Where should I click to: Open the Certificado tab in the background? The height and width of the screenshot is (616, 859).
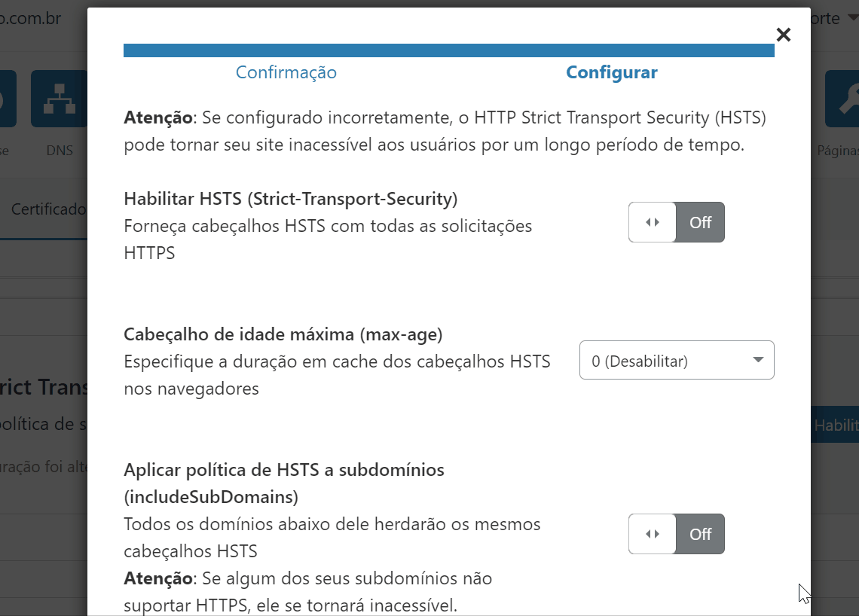point(48,209)
